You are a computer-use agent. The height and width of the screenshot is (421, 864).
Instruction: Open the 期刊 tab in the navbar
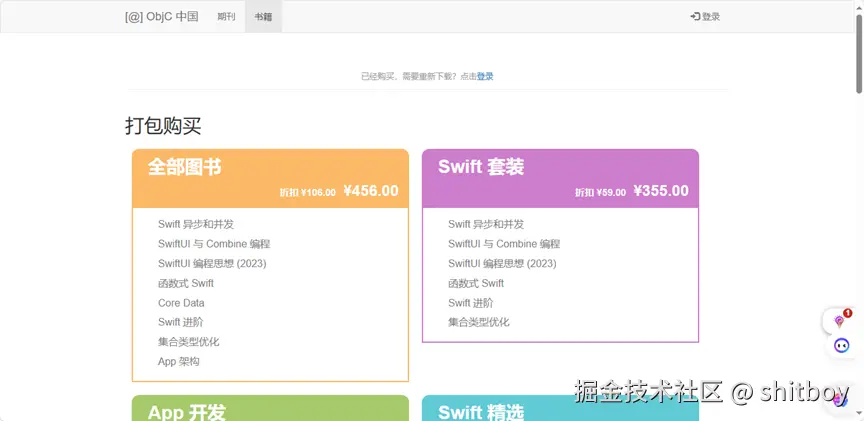pyautogui.click(x=226, y=17)
